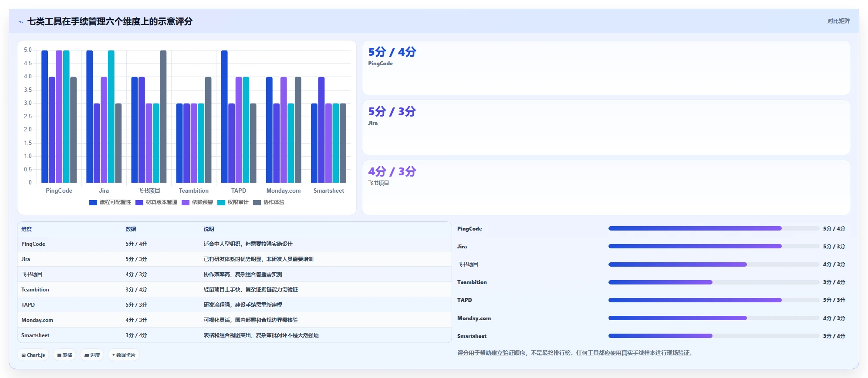Viewport: 868px width, 378px height.
Task: Open the PingCode 5分 / 4分 summary card
Action: tap(606, 68)
